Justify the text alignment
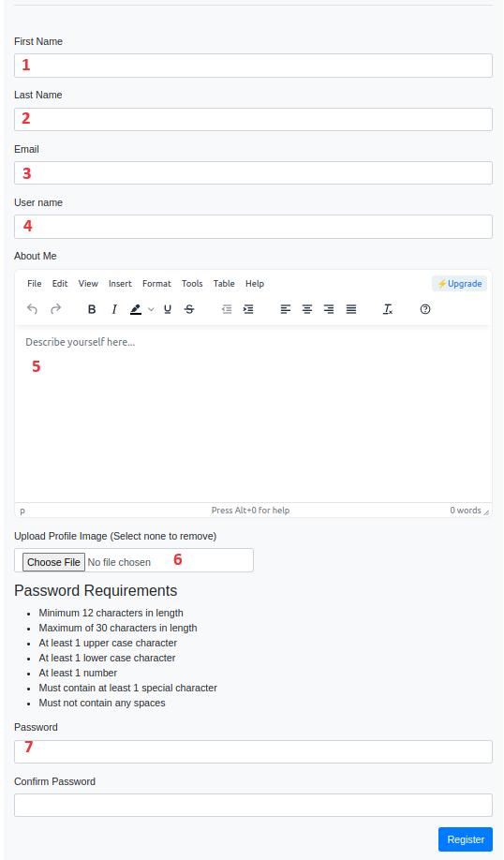The image size is (504, 860). coord(351,309)
